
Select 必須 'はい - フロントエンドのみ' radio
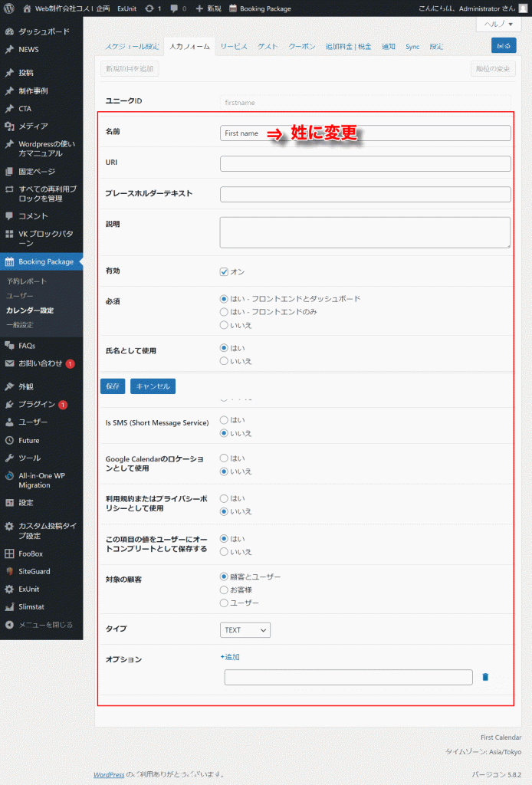coord(224,312)
